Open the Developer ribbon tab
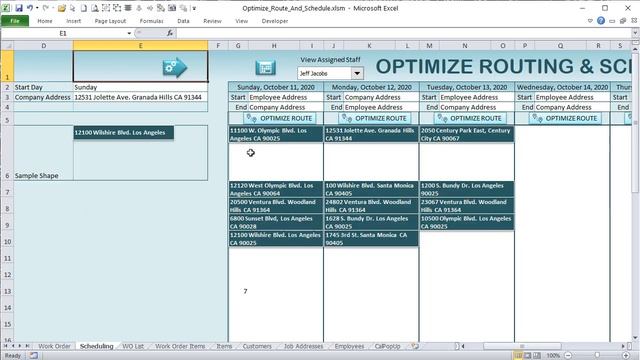Viewport: 640px width, 360px height. 275,21
